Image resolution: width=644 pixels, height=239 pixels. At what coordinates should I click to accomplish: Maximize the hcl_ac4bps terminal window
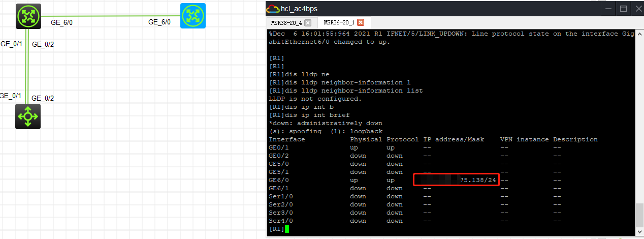(623, 9)
